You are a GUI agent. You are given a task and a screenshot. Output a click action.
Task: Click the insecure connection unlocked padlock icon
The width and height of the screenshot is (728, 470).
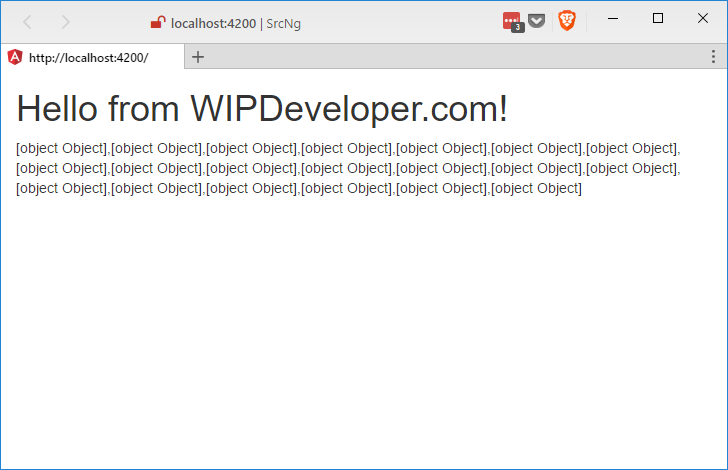point(158,22)
